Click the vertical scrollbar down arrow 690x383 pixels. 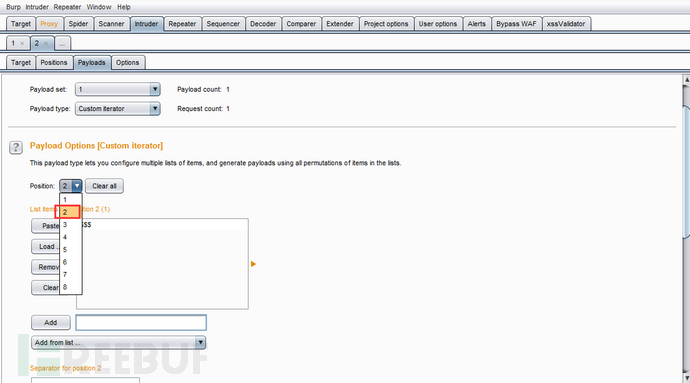tap(686, 378)
